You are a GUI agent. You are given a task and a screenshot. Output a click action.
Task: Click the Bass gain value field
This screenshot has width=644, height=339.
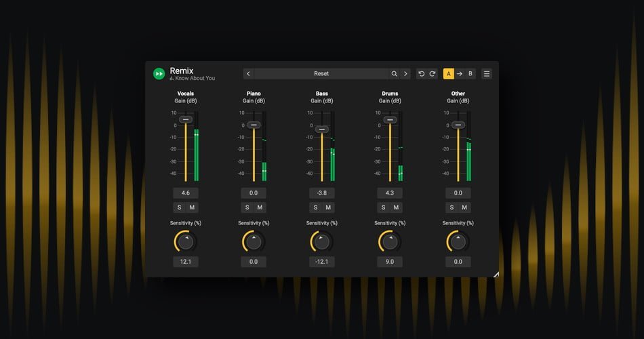321,193
